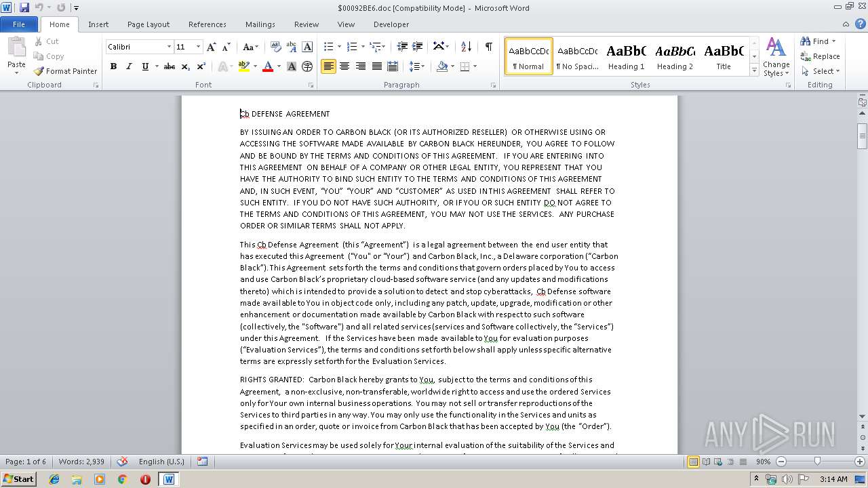Open Font dialog launcher
This screenshot has width=868, height=488.
tap(311, 85)
